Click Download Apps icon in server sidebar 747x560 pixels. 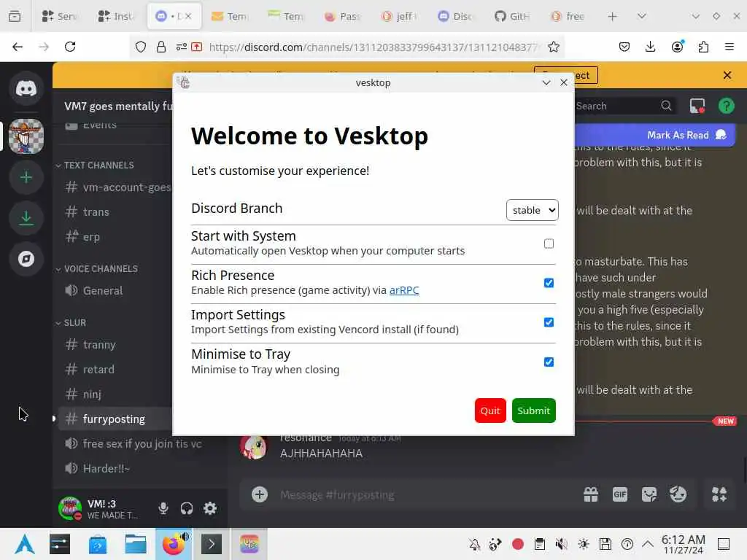(x=26, y=218)
